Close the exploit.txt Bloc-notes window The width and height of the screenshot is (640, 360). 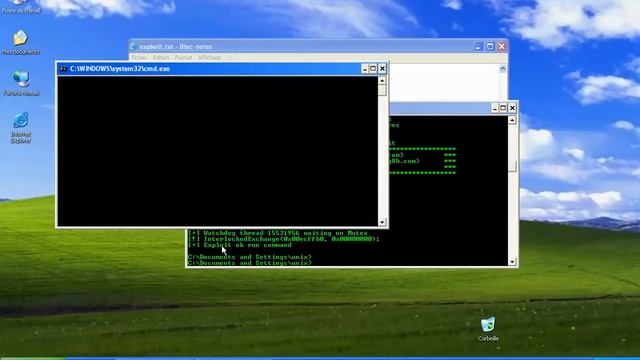tap(502, 47)
